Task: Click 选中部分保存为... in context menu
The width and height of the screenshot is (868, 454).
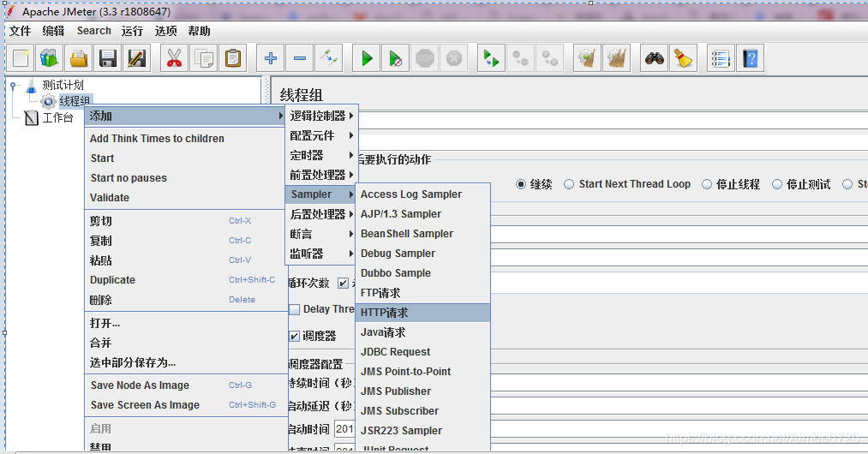Action: pyautogui.click(x=185, y=362)
